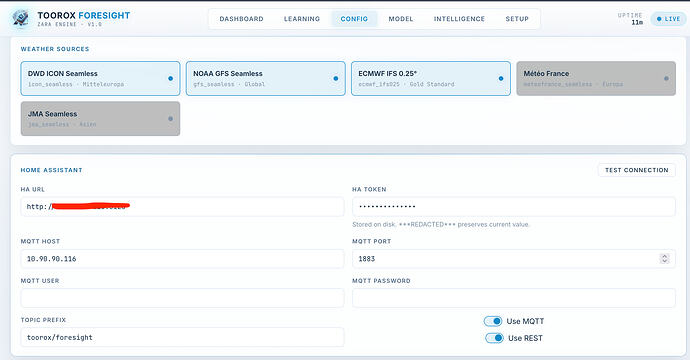Switch to the Setup tab

tap(517, 19)
